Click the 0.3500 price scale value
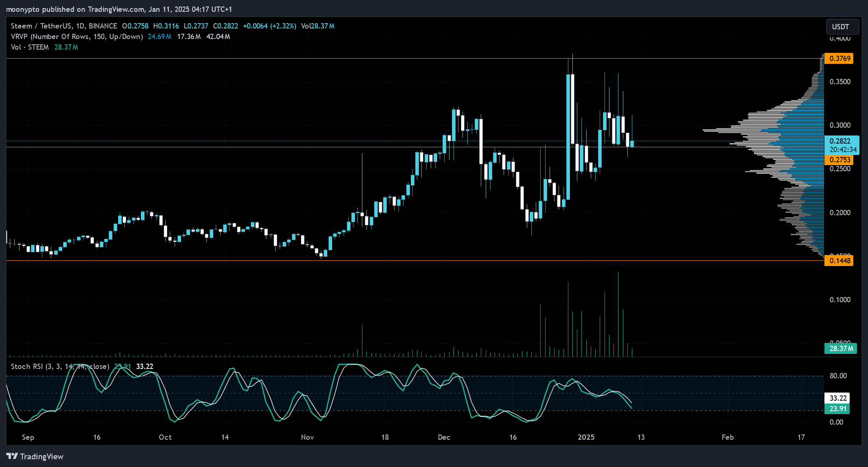868x467 pixels. click(840, 82)
